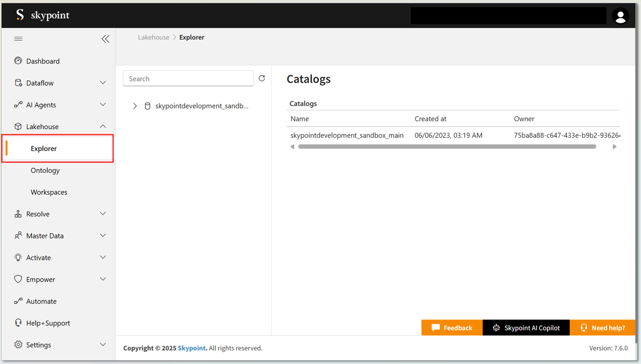Click the Feedback button

tap(452, 327)
